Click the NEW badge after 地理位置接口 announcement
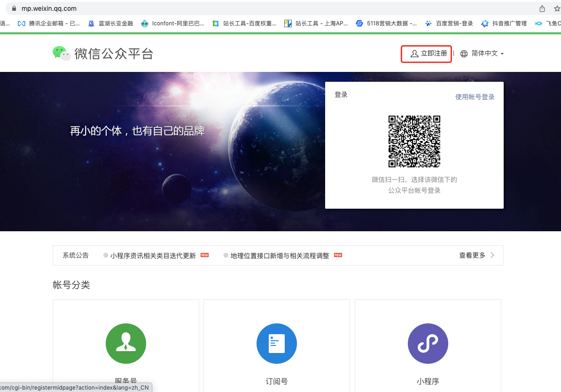The image size is (561, 392). tap(338, 255)
